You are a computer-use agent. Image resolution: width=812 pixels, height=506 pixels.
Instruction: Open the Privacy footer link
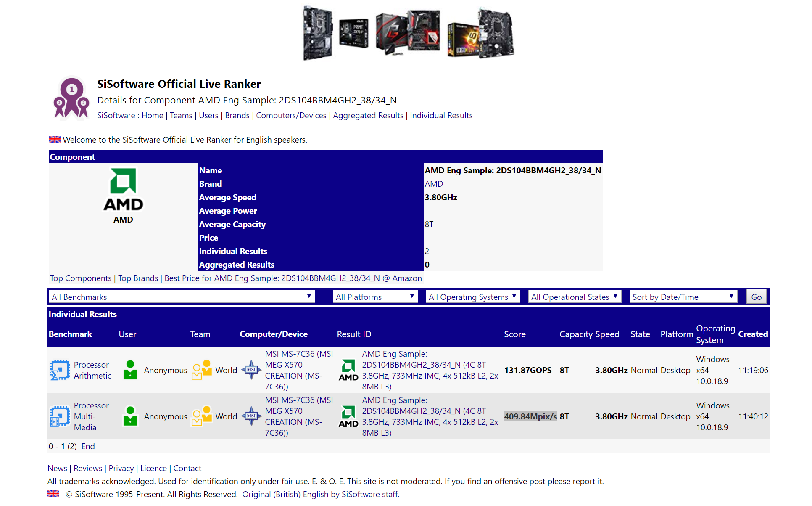coord(121,468)
